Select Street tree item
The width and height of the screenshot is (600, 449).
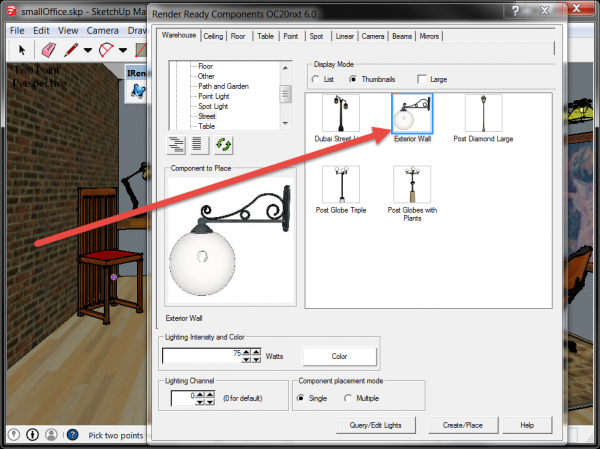tap(207, 116)
